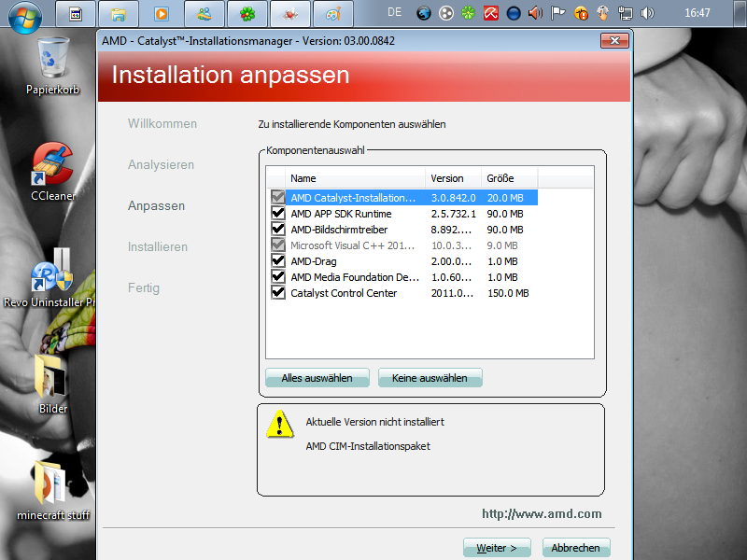
Task: Open Windows Live Messenger taskbar button
Action: tap(204, 14)
